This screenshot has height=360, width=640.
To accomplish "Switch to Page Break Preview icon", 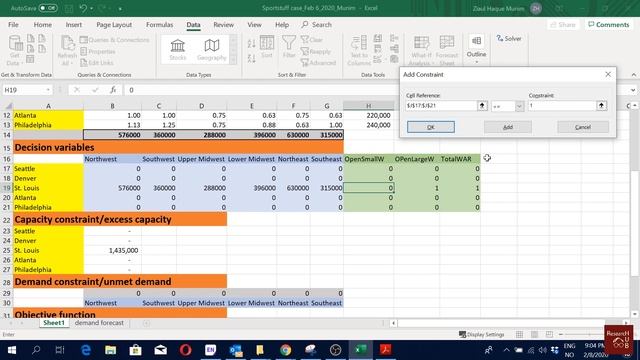I will pyautogui.click(x=549, y=334).
